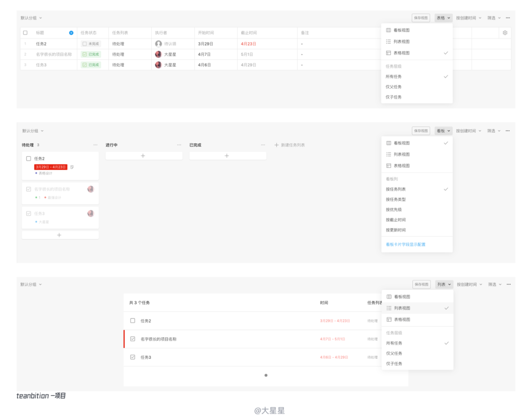
Task: Open the more options ellipsis in list view panel
Action: coord(508,284)
